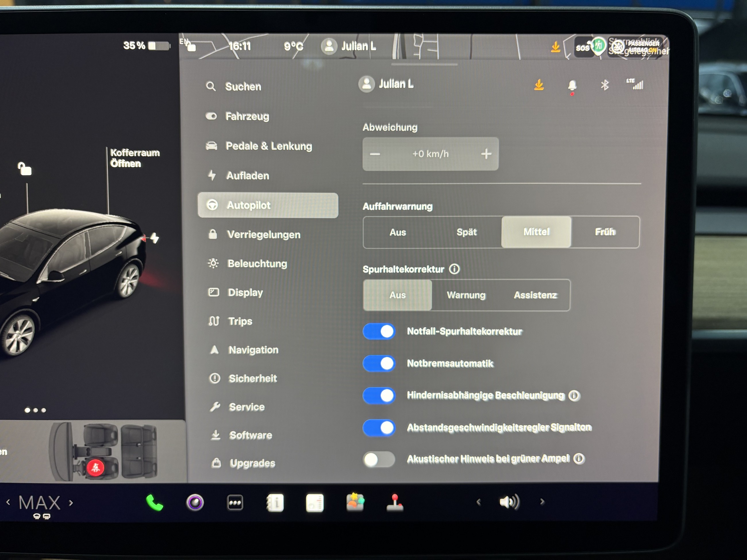This screenshot has height=560, width=747.
Task: Open the Verriegelungen menu
Action: [263, 235]
